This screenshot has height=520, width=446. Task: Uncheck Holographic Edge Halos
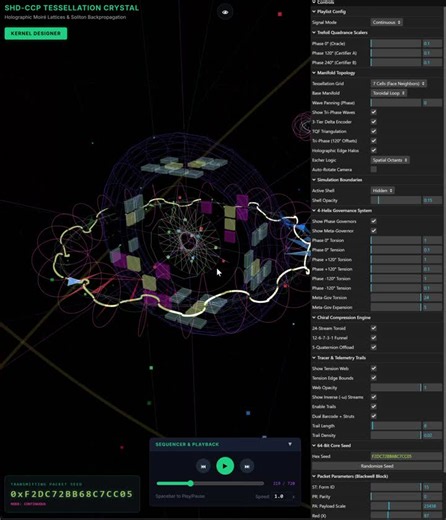(x=374, y=150)
